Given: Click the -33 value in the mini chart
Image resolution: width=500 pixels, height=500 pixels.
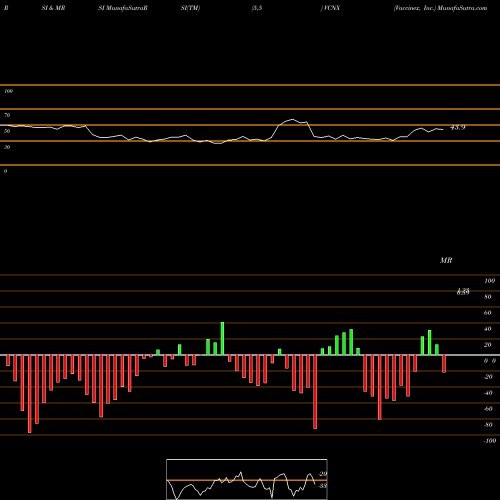Looking at the screenshot, I should (323, 486).
